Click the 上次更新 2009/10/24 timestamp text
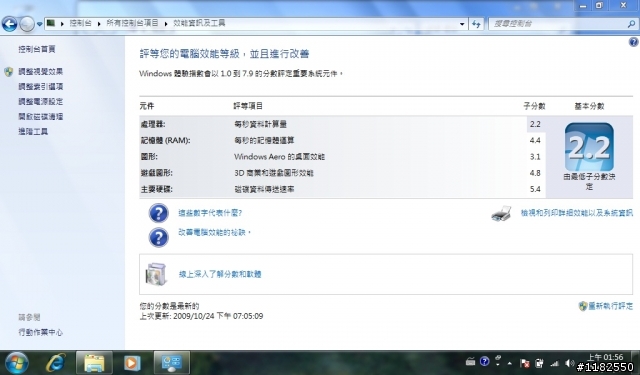Image resolution: width=640 pixels, height=375 pixels. point(201,316)
